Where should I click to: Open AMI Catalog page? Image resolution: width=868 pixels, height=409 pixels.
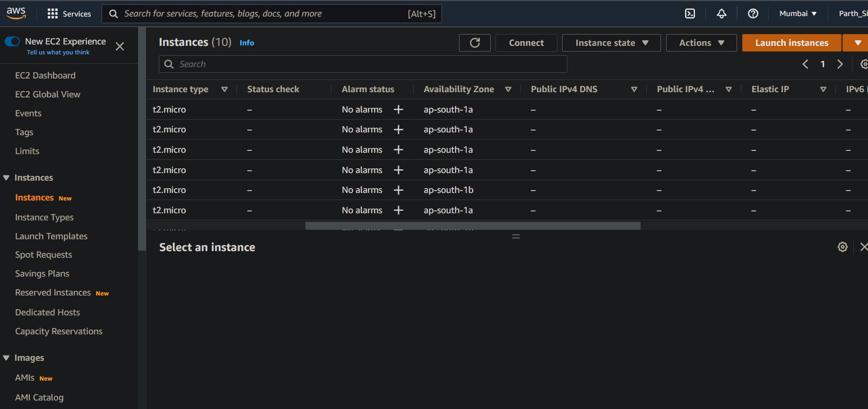[x=39, y=398]
